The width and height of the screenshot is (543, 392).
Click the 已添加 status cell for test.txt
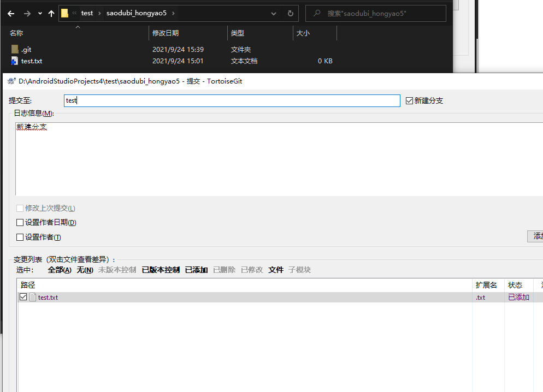pyautogui.click(x=519, y=297)
